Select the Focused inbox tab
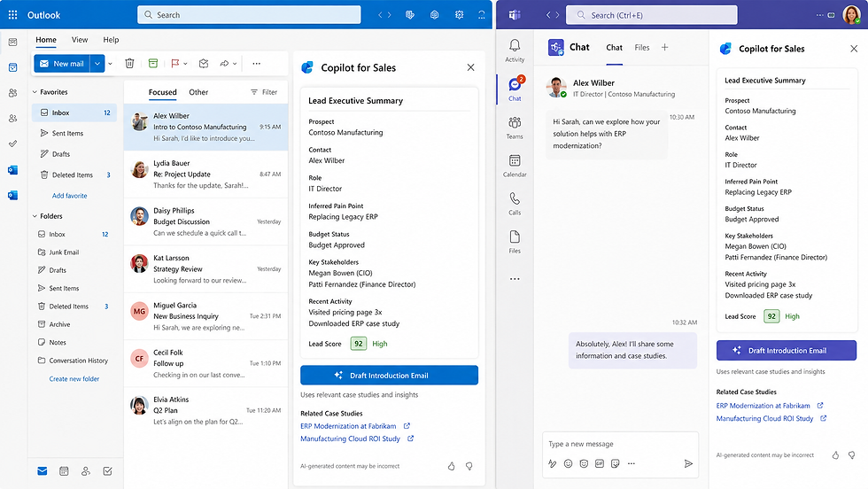Viewport: 868px width, 489px height. pos(163,92)
